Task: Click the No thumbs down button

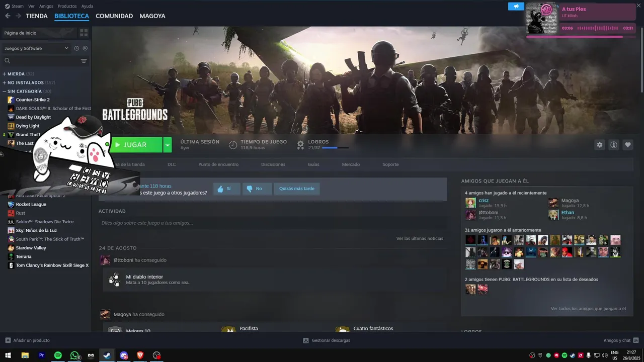Action: point(257,189)
